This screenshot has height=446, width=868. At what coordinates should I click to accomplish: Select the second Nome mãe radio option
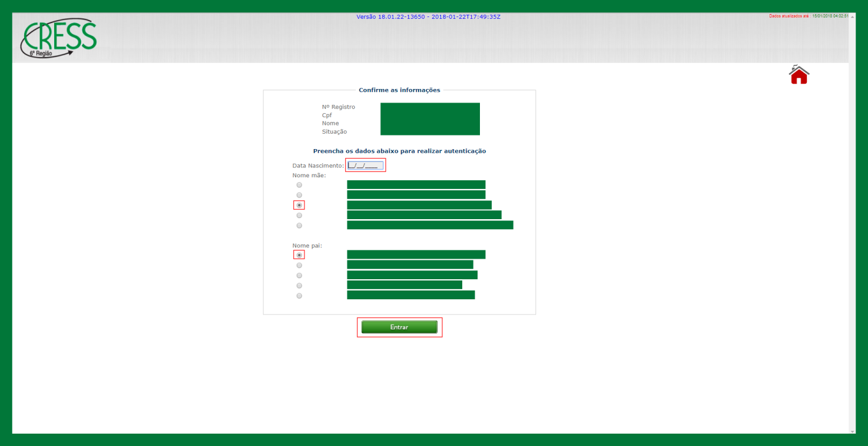point(299,195)
